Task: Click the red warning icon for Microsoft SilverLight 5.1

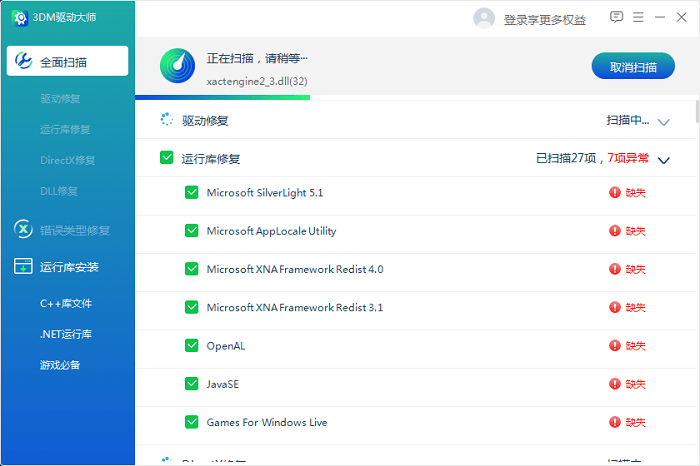Action: coord(615,192)
